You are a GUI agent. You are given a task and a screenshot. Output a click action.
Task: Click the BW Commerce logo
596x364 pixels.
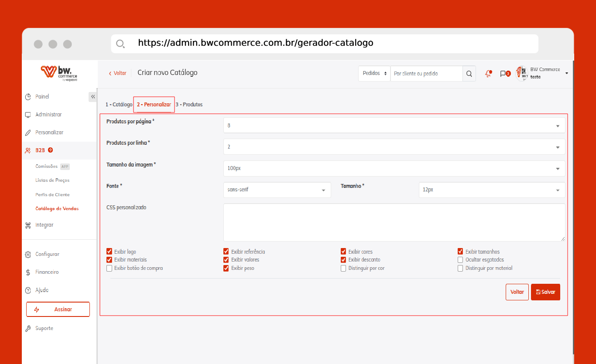tap(59, 73)
